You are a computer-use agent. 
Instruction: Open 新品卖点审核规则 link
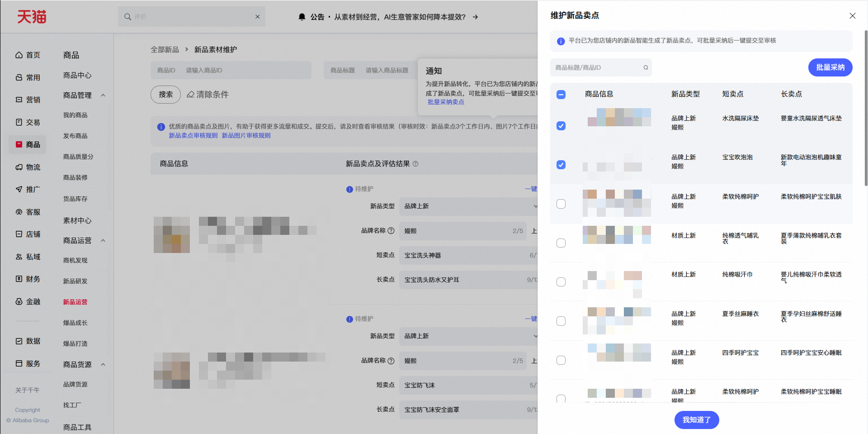193,136
